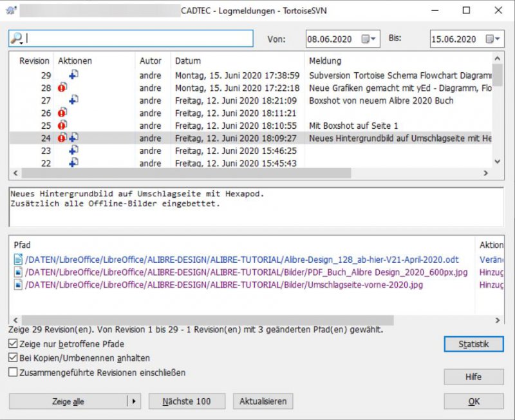Select the date 'Freitag, 12. Juni 2020 18:11:21'
515x420 pixels.
pos(236,113)
